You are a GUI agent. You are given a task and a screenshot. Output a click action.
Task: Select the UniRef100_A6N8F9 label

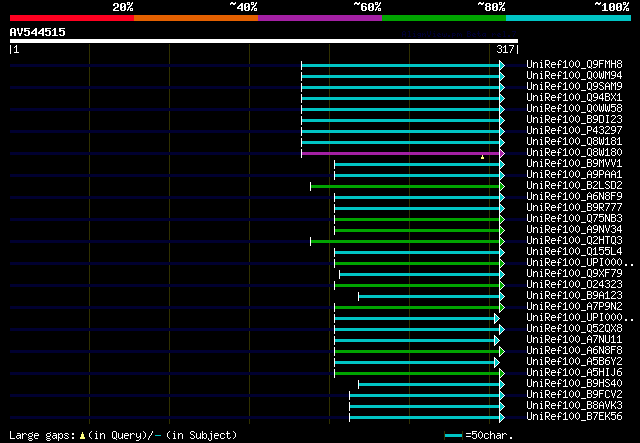coord(574,197)
